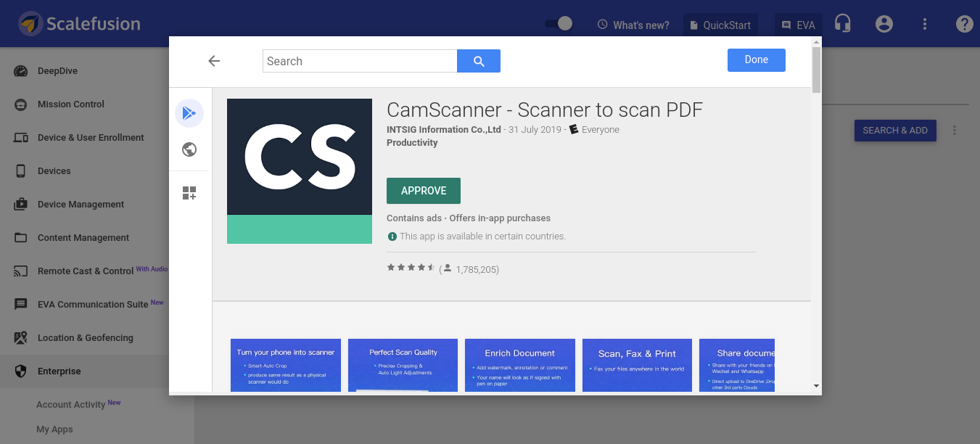Open the QuickStart guide
The width and height of the screenshot is (980, 444).
pyautogui.click(x=720, y=25)
